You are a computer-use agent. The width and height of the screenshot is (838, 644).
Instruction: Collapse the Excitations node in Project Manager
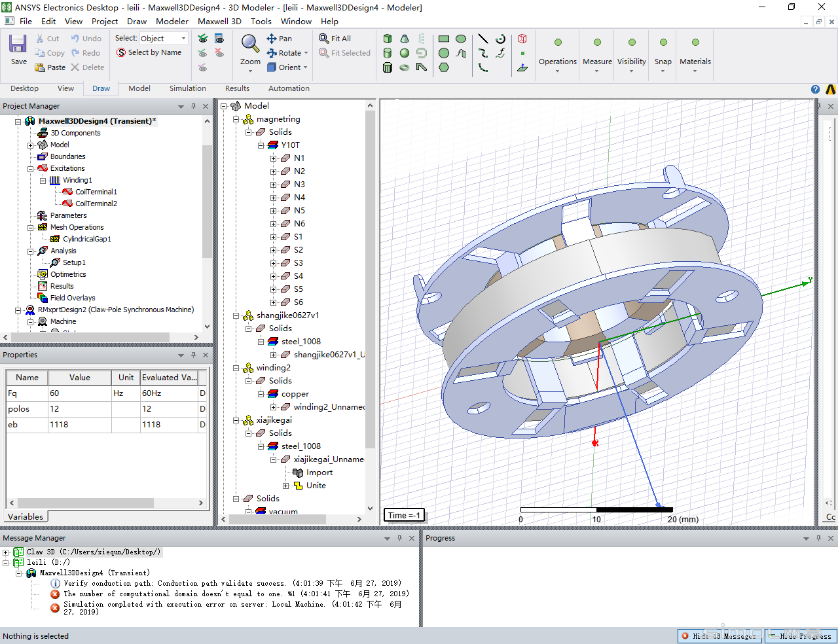pos(30,168)
